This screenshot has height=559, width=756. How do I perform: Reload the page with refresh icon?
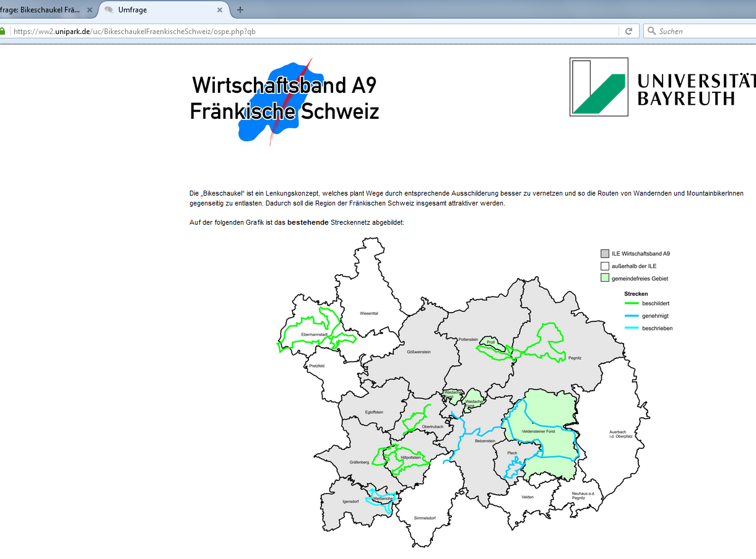coord(628,31)
